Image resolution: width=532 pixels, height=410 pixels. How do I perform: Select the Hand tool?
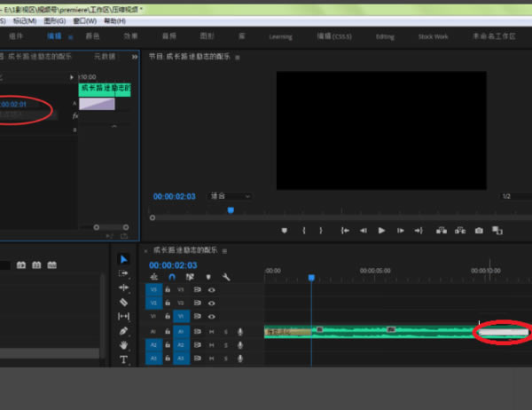click(124, 345)
